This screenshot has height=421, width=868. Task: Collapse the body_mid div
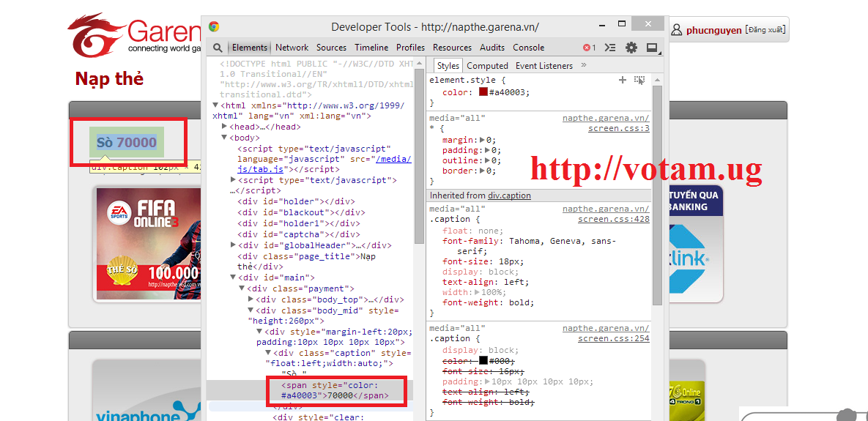(251, 310)
